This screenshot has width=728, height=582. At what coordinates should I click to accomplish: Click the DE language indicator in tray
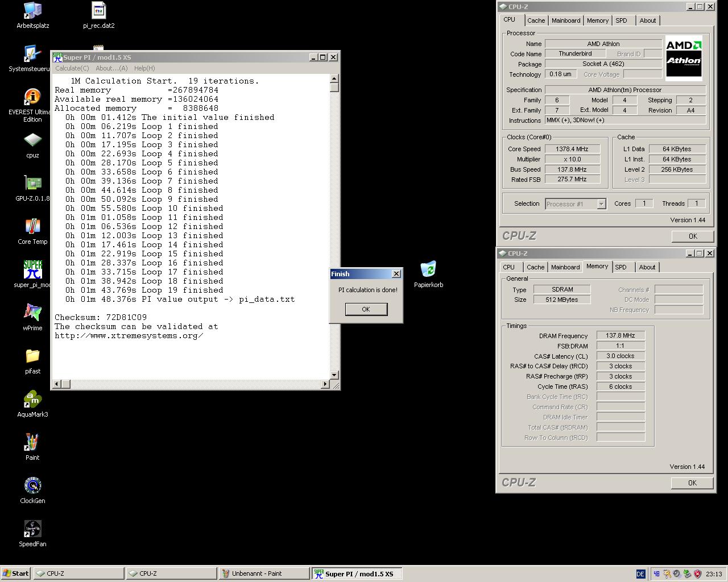pos(640,574)
